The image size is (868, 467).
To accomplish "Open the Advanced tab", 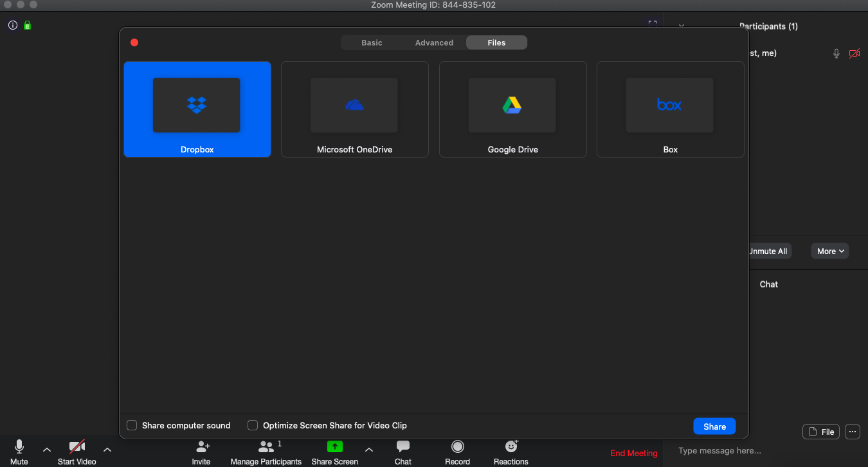I will (x=434, y=42).
